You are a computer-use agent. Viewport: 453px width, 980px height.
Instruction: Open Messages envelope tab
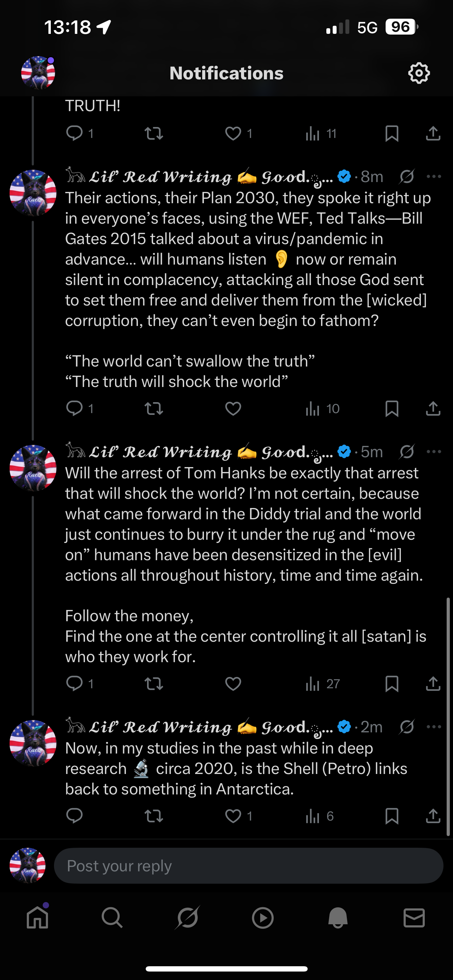coord(414,918)
